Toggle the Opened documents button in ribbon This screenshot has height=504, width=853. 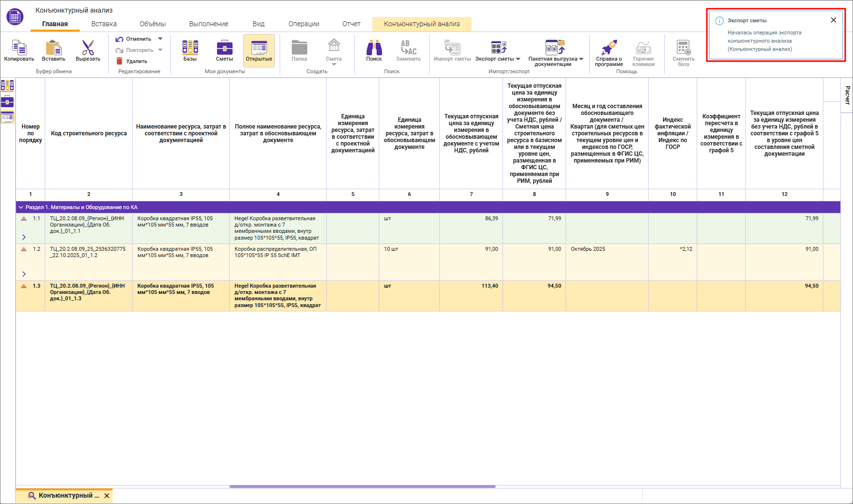[259, 50]
